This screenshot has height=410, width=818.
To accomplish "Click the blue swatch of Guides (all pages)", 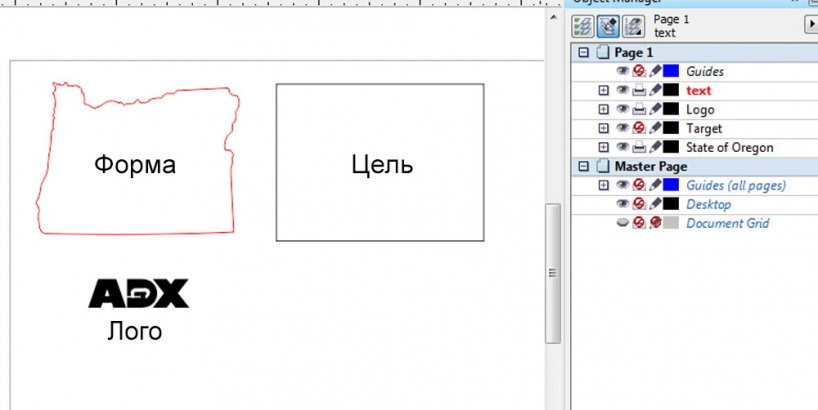I will 671,185.
